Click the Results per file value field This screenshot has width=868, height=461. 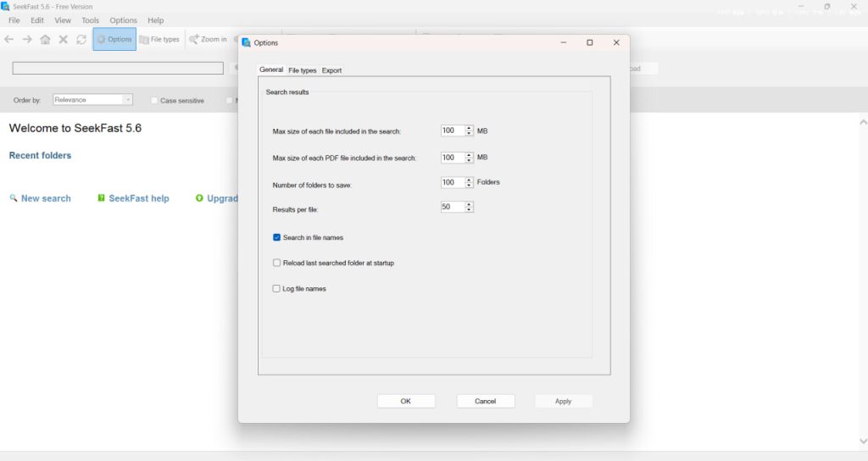point(453,207)
